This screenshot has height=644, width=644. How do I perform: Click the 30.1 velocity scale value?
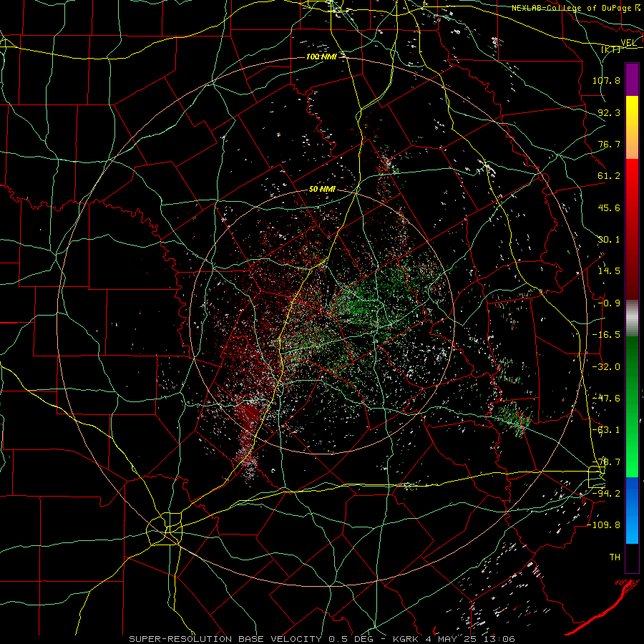click(x=609, y=240)
